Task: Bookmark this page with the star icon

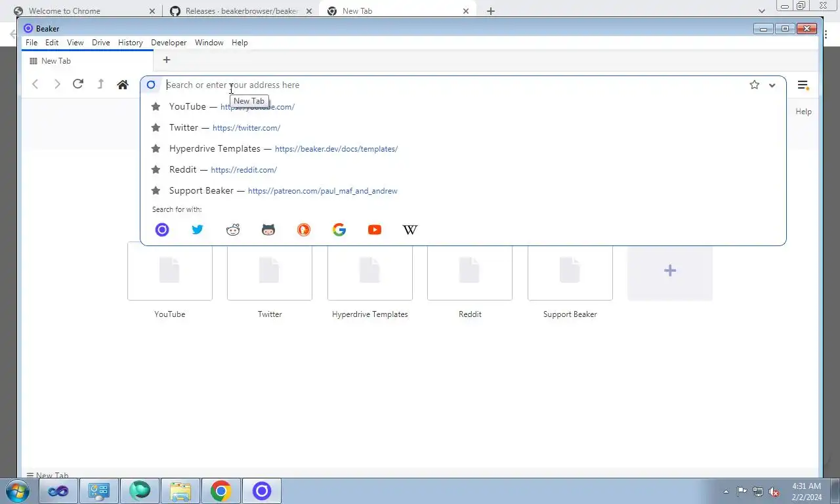Action: (755, 85)
